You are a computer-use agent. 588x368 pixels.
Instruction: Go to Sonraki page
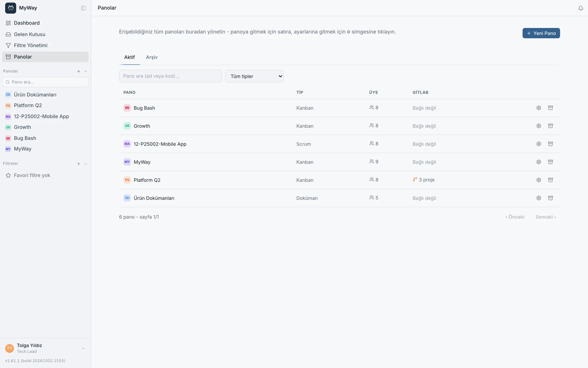pos(546,217)
